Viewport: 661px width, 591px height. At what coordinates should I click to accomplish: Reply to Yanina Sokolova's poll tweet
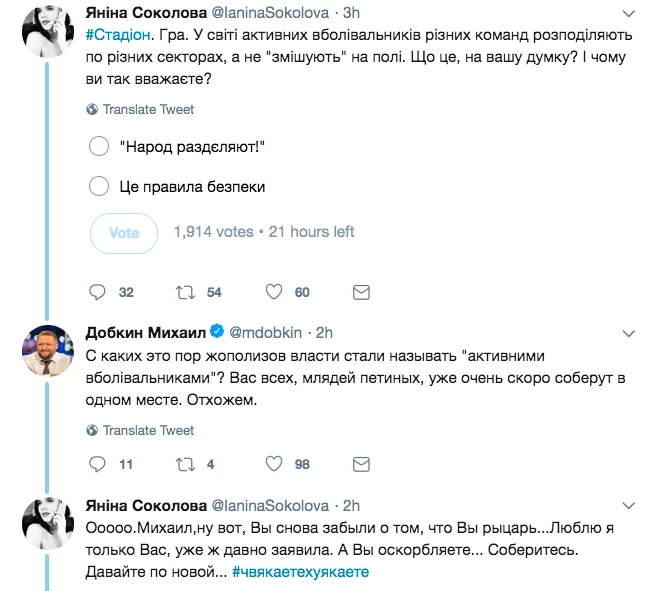coord(98,292)
